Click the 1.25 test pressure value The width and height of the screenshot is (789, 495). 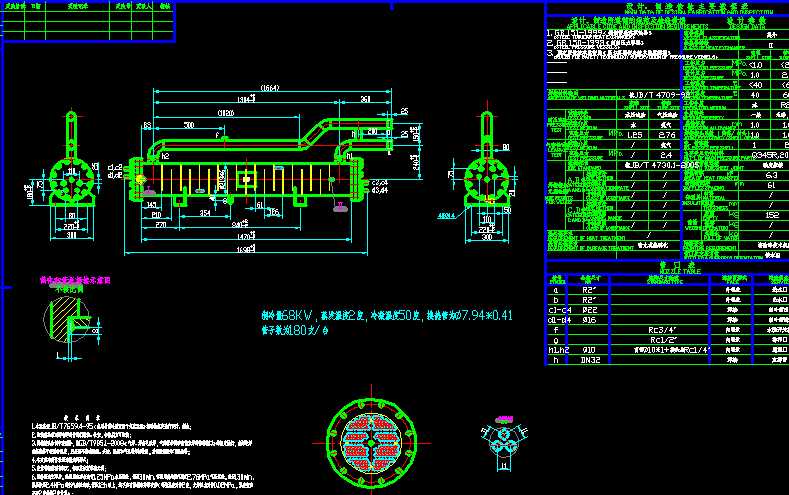coord(635,135)
